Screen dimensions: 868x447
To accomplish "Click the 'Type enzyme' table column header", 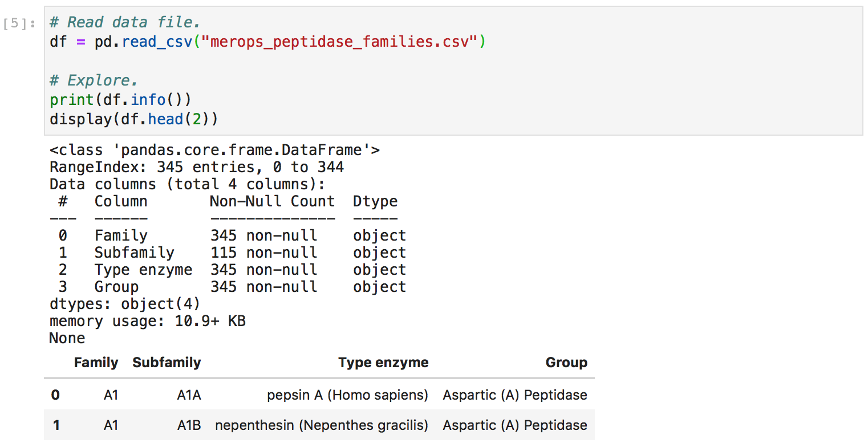I will [383, 363].
